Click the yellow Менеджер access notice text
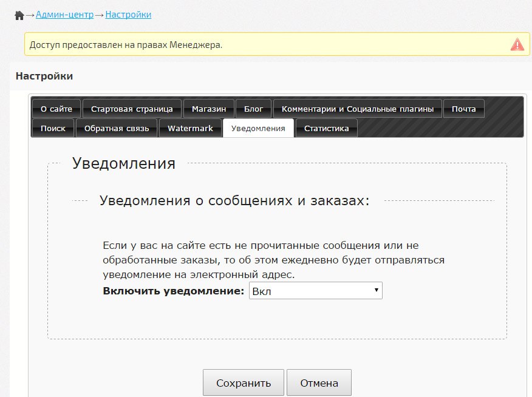This screenshot has height=397, width=532. tap(126, 44)
